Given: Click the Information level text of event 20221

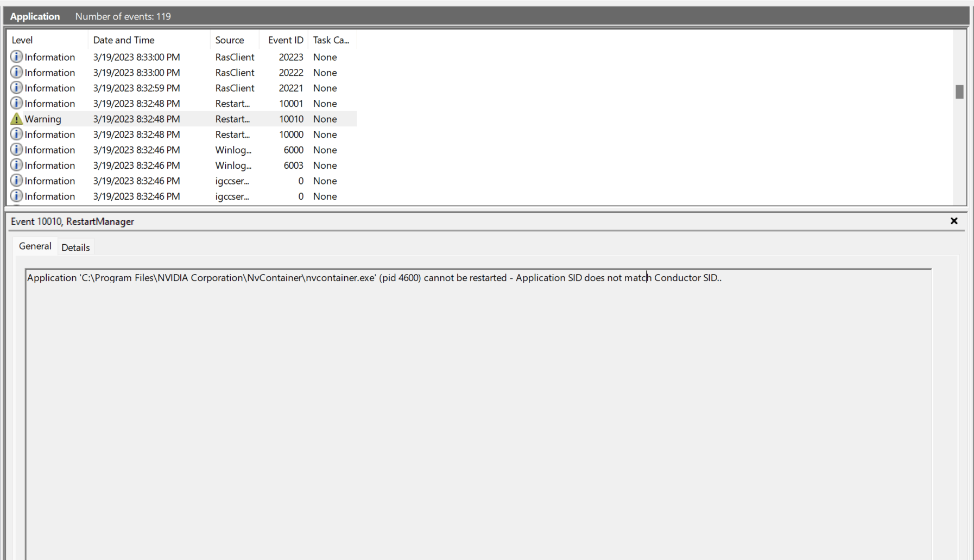Looking at the screenshot, I should (50, 88).
